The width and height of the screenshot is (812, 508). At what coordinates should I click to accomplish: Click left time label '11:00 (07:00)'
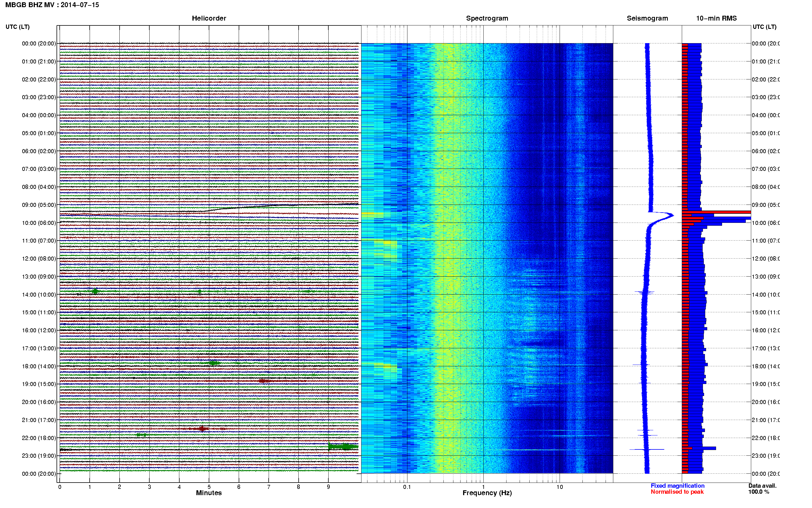click(x=39, y=241)
